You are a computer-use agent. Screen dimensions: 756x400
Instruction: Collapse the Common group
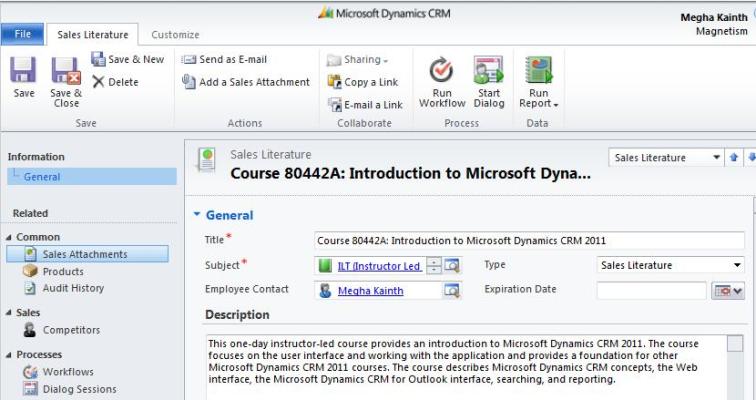click(9, 238)
